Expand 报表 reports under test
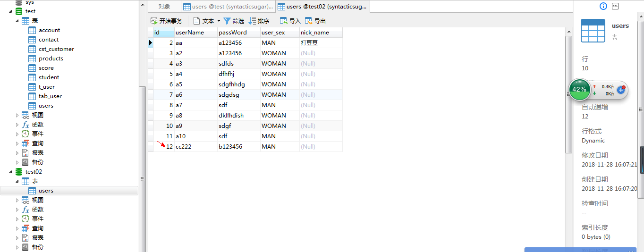Image resolution: width=644 pixels, height=252 pixels. 17,153
